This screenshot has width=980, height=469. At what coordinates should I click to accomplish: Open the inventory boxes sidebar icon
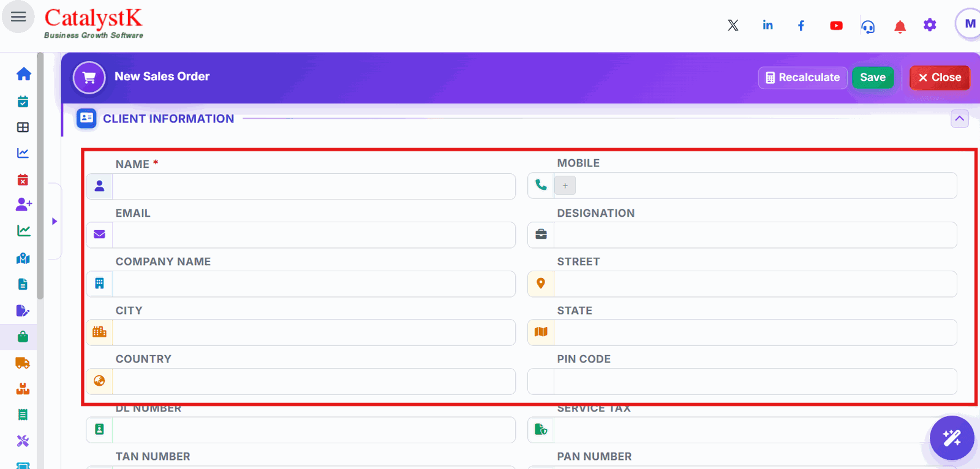[23, 389]
